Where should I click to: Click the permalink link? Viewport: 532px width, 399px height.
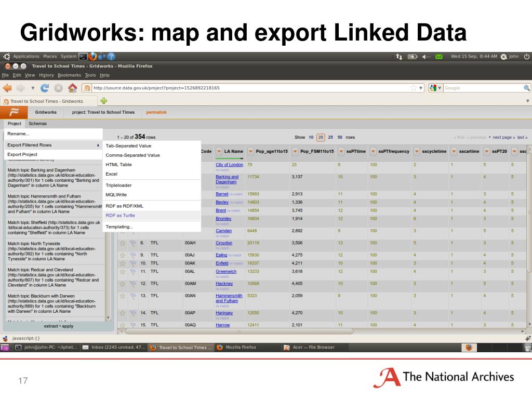156,112
